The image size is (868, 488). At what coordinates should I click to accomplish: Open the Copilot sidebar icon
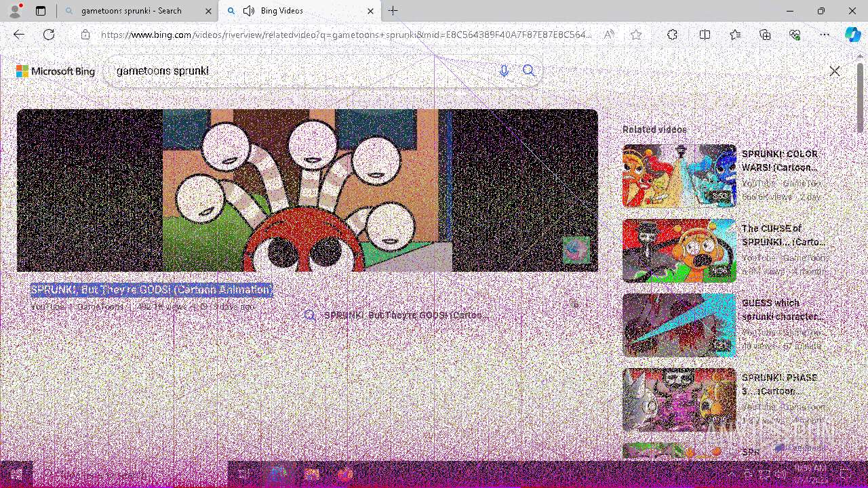coord(852,35)
